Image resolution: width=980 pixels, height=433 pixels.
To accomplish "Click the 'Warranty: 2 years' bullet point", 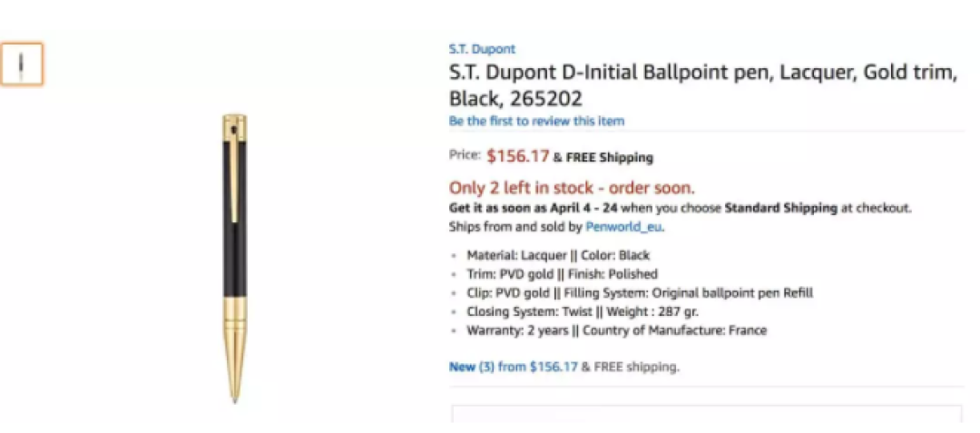I will [x=616, y=330].
